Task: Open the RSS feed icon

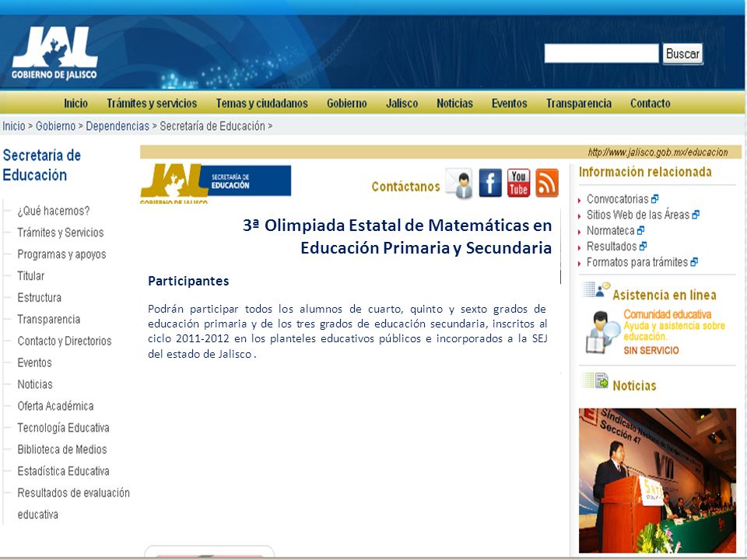Action: click(547, 183)
